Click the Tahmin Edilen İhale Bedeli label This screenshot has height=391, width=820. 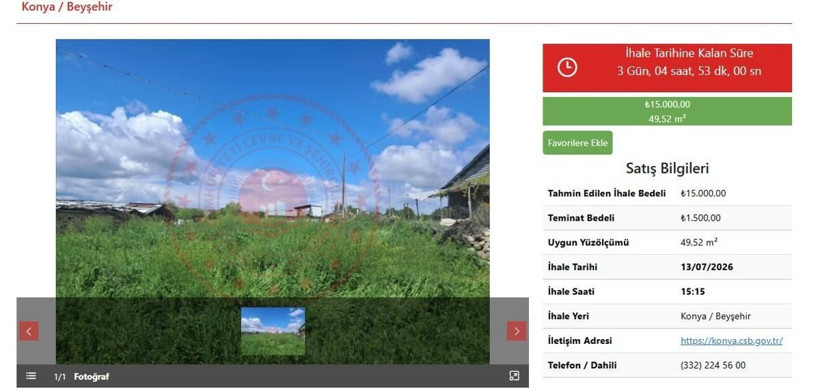(x=607, y=193)
